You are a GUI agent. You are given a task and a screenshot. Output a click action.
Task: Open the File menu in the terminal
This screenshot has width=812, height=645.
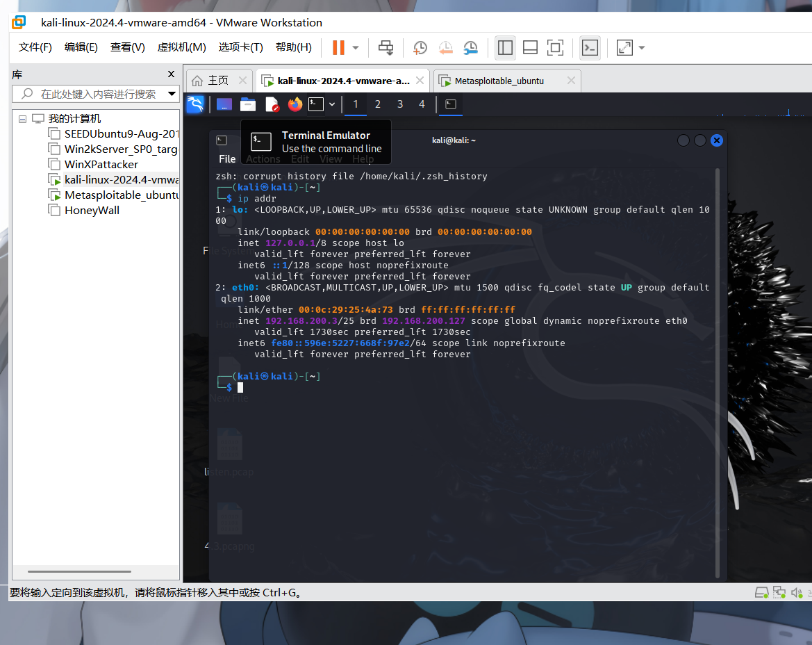pyautogui.click(x=227, y=159)
